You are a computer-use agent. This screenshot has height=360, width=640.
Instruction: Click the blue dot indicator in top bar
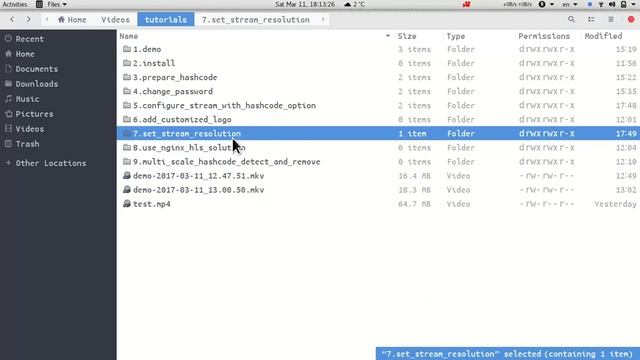pos(589,4)
